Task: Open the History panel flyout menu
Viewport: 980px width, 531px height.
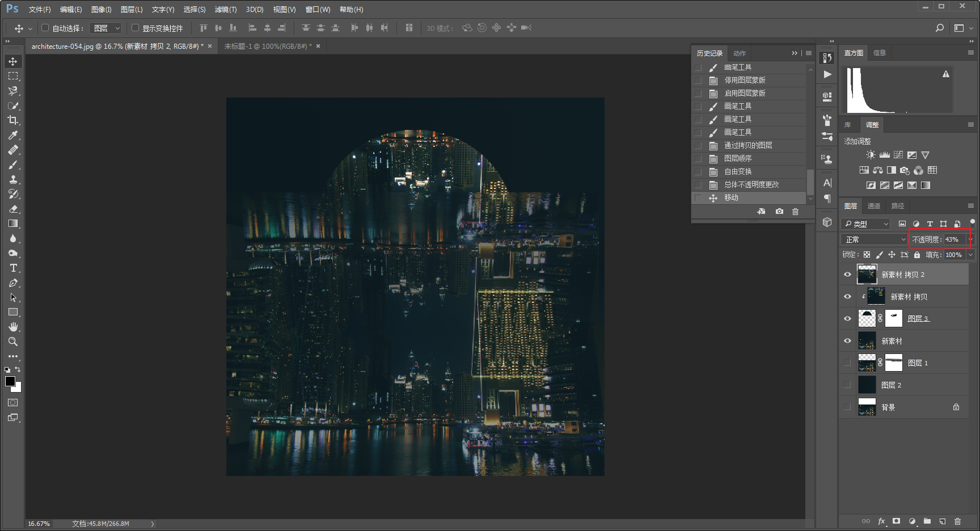Action: 809,53
